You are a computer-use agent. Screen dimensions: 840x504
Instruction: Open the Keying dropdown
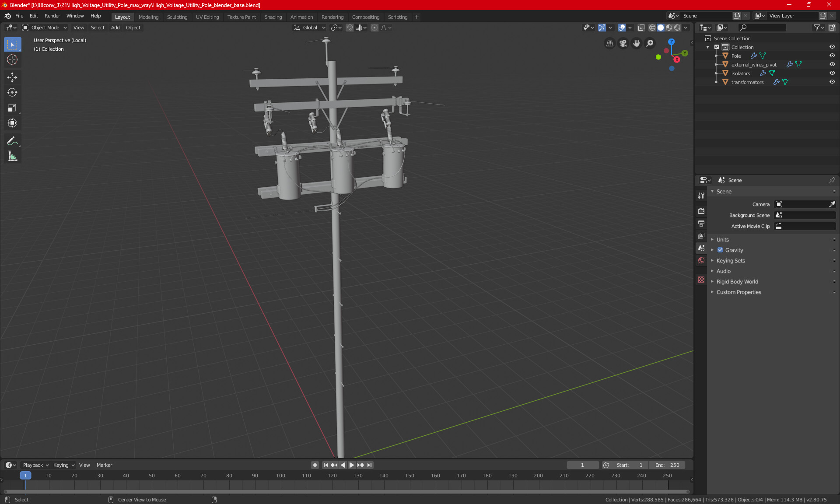pos(64,465)
